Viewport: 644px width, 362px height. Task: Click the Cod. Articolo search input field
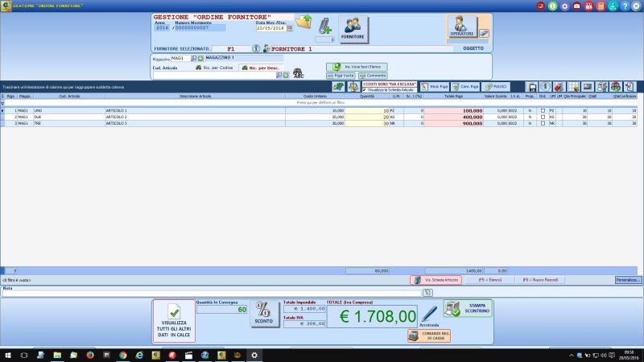click(x=213, y=75)
